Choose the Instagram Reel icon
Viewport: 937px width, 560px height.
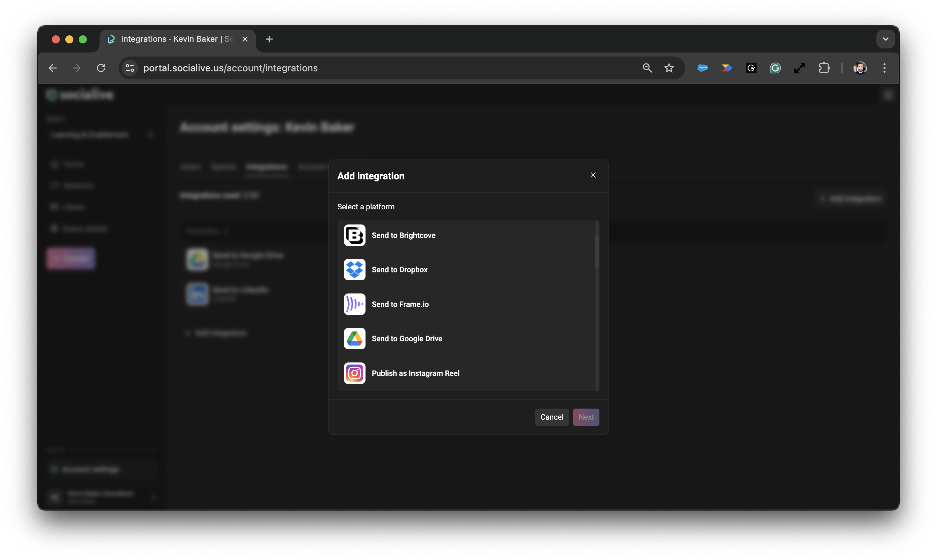click(354, 373)
